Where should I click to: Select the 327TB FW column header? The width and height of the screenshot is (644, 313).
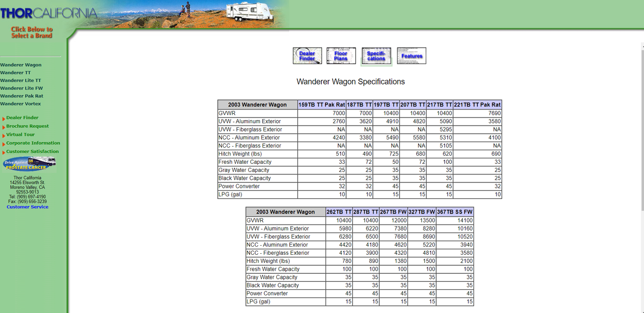pyautogui.click(x=422, y=212)
